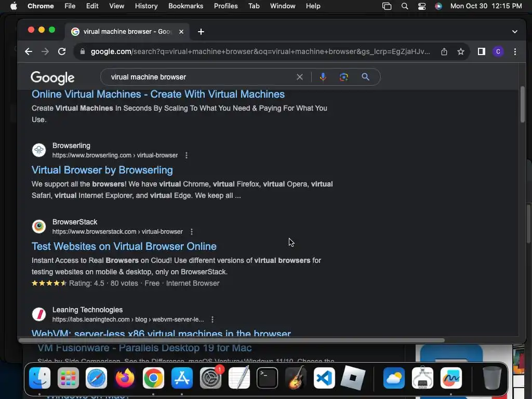The height and width of the screenshot is (399, 532).
Task: Open the Window menu
Action: (283, 6)
